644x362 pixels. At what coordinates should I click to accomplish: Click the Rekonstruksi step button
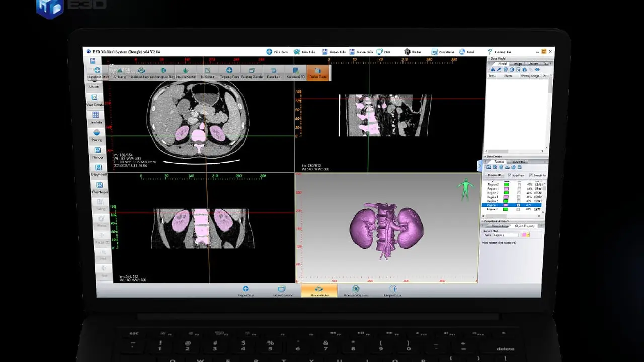(x=319, y=291)
